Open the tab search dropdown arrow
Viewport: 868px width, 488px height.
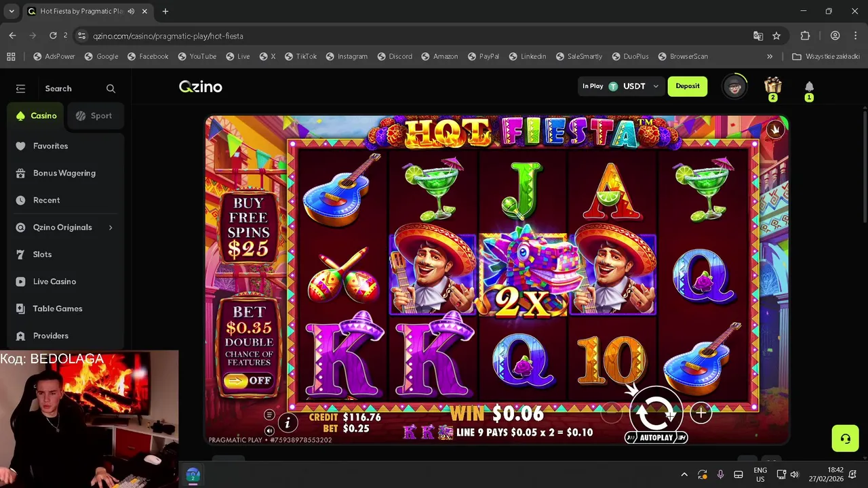point(12,12)
